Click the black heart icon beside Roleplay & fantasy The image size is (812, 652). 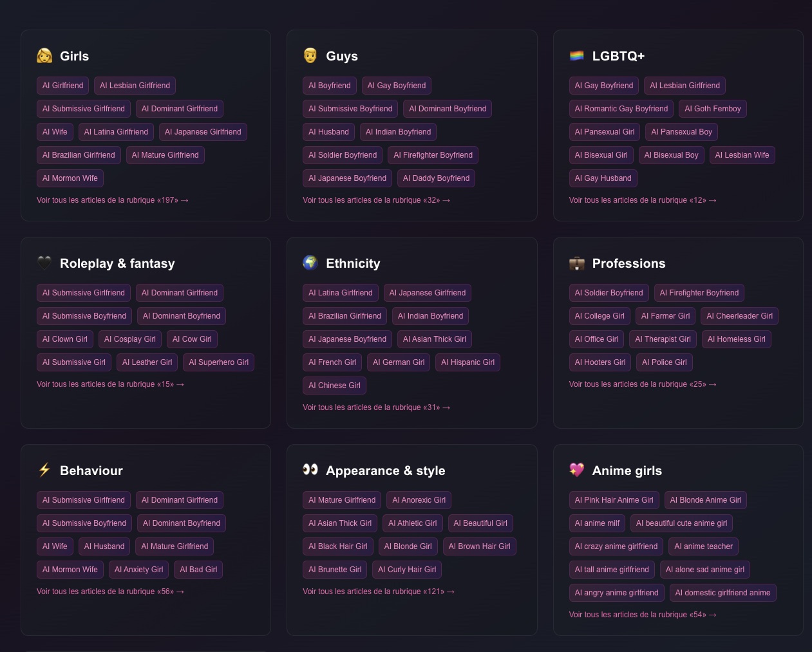click(44, 263)
